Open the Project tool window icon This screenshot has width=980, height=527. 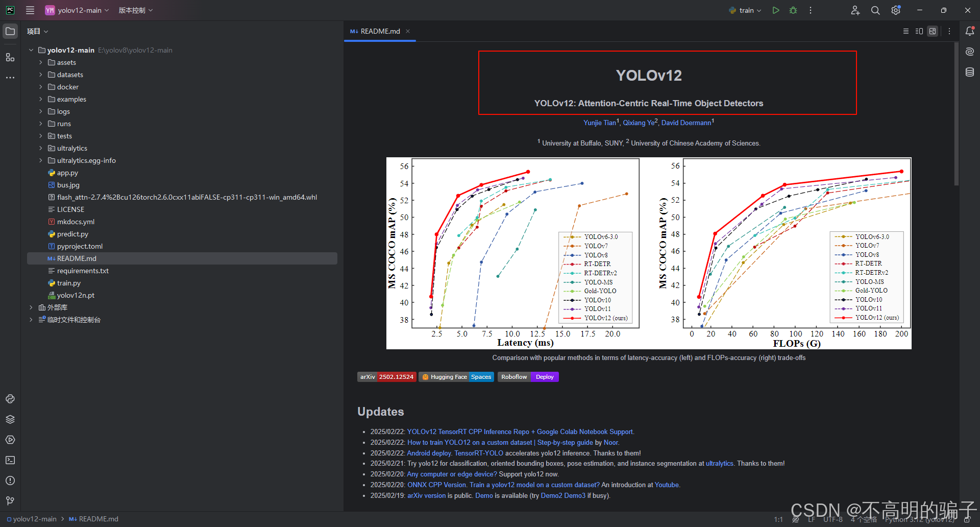pyautogui.click(x=10, y=31)
